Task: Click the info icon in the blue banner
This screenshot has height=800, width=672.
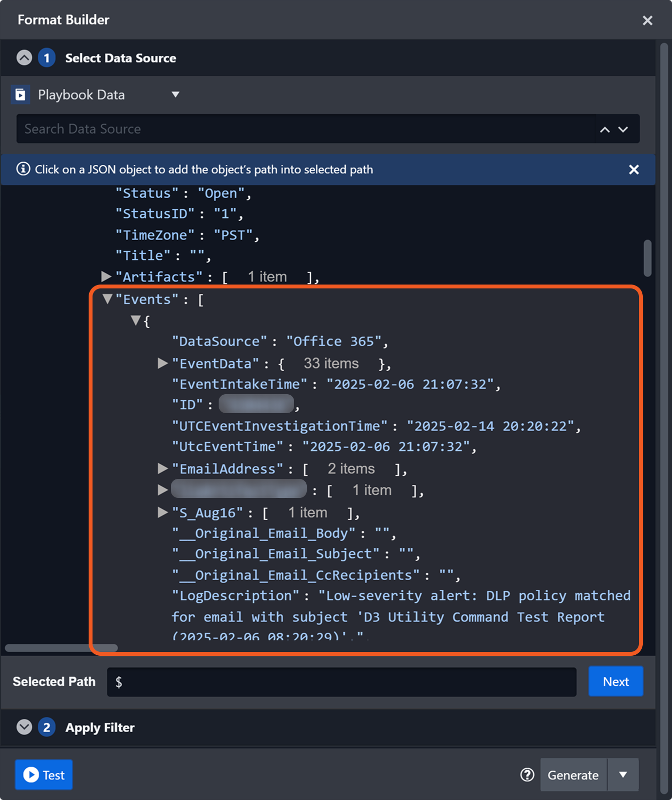Action: 23,169
